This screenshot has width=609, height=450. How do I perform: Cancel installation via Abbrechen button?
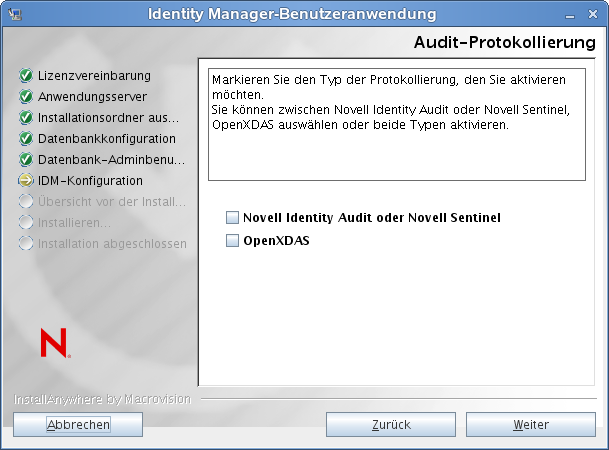click(x=79, y=424)
